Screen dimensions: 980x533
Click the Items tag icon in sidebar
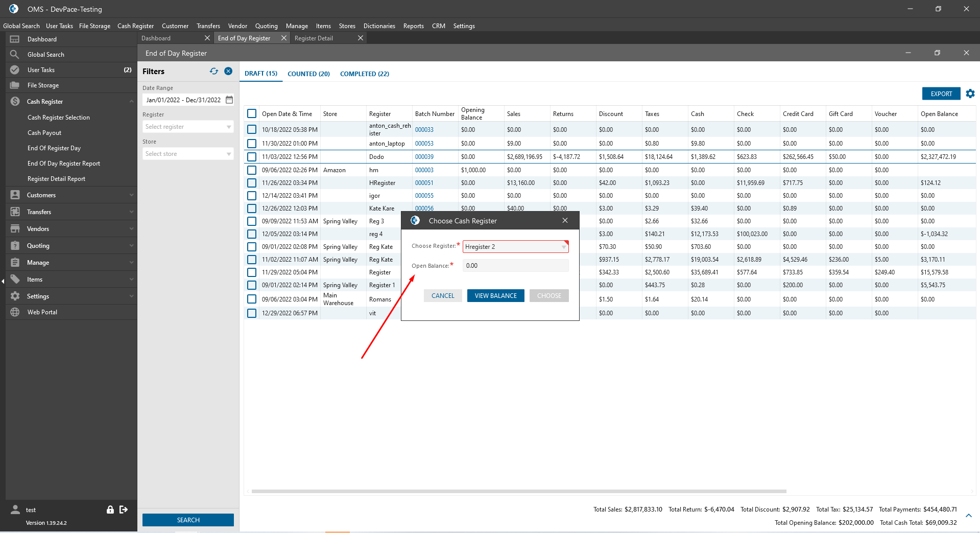15,280
